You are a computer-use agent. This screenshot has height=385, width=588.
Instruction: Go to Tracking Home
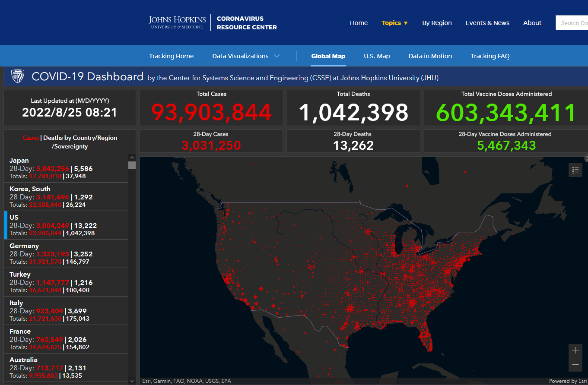[x=171, y=56]
